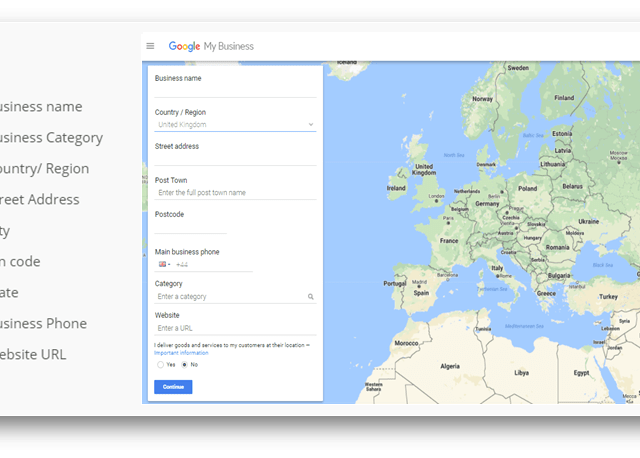Click Germany on the map
This screenshot has width=640, height=458.
486,203
